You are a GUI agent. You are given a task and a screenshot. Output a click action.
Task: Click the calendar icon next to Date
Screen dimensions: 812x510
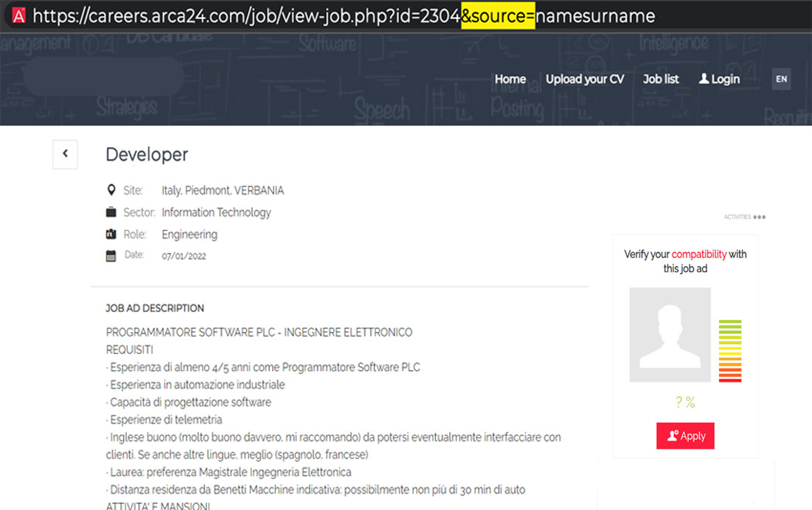(111, 256)
